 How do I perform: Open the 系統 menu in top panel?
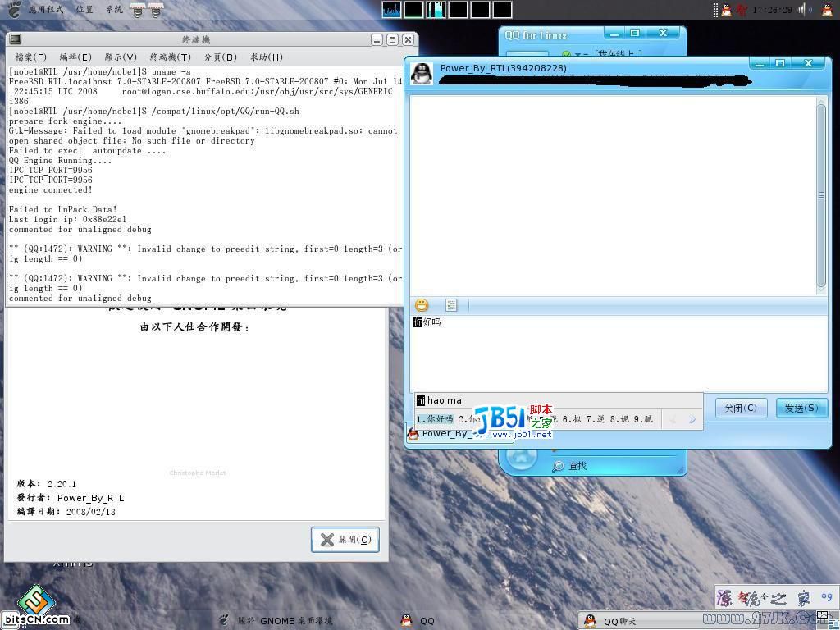114,10
